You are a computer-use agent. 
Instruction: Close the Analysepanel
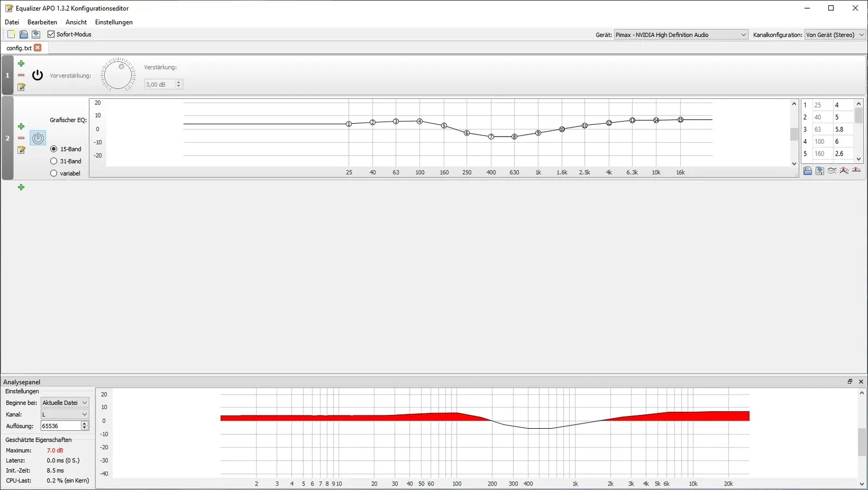(861, 381)
